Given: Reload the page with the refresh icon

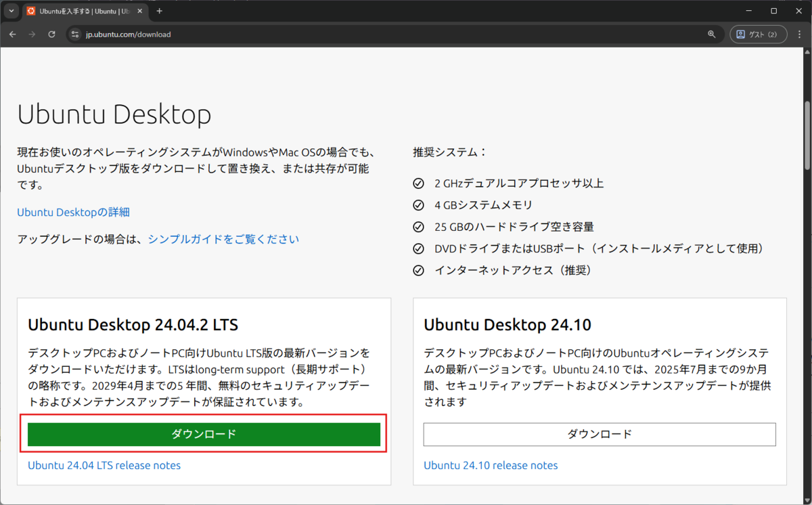Looking at the screenshot, I should [x=51, y=34].
